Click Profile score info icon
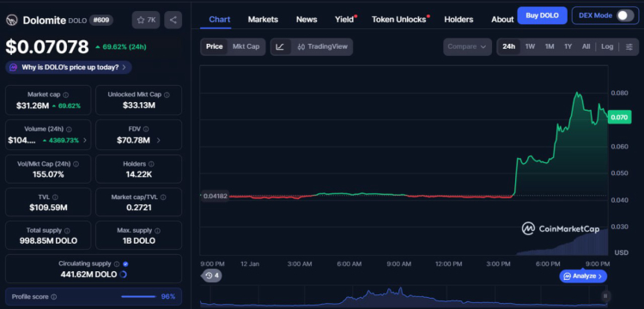Screen dimensions: 644x309 point(54,297)
